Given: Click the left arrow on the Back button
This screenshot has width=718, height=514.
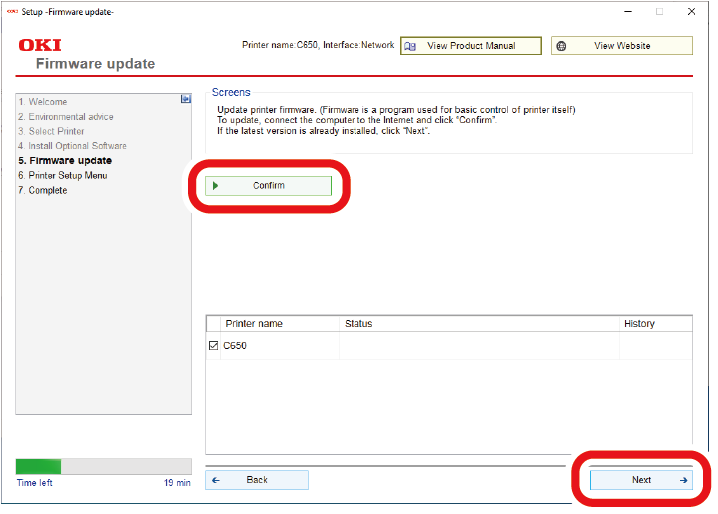Looking at the screenshot, I should click(215, 480).
